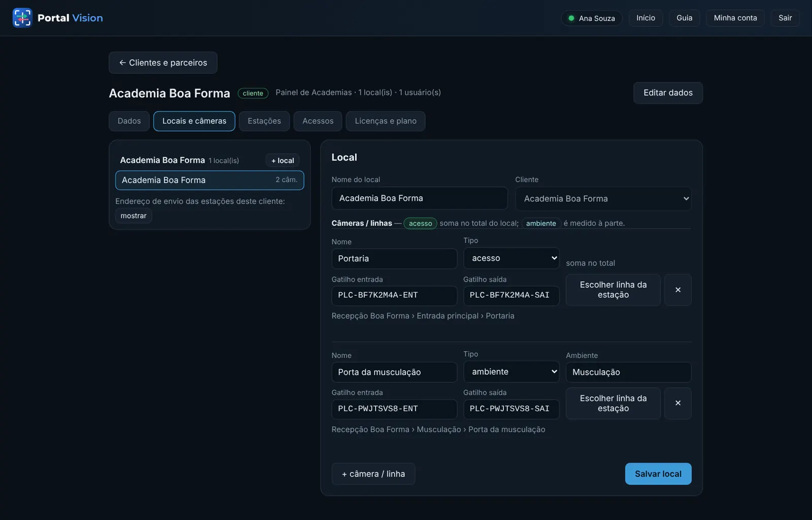This screenshot has width=812, height=520.
Task: Click the Editar dados button
Action: [x=668, y=93]
